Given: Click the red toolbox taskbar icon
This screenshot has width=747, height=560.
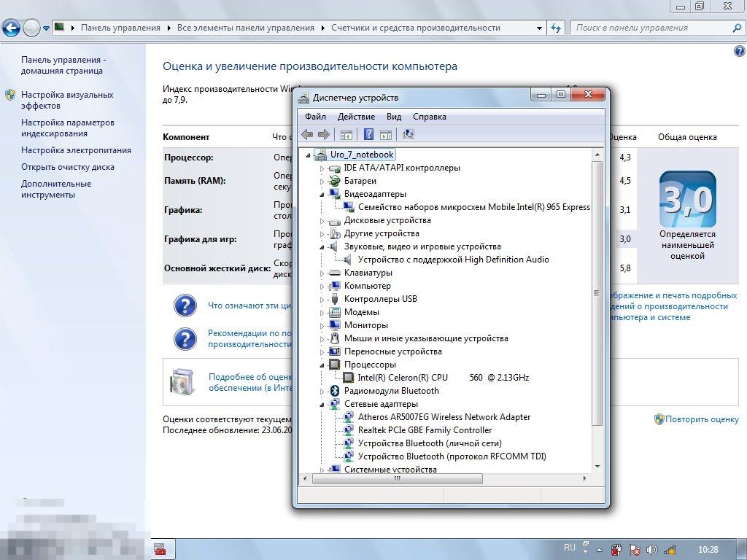Looking at the screenshot, I should 160,550.
